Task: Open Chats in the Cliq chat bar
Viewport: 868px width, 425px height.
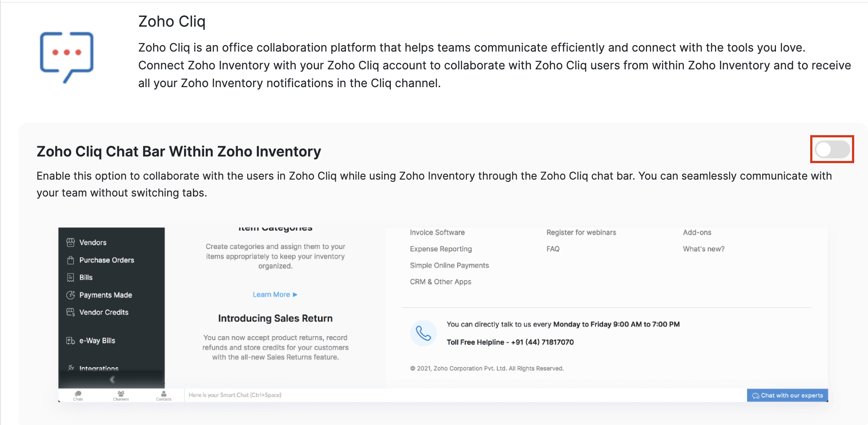Action: pos(78,395)
